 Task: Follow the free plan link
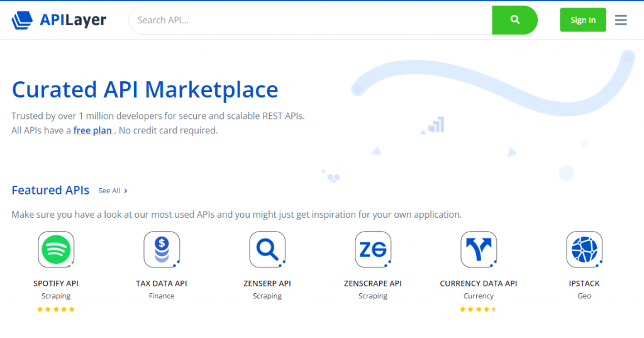(x=92, y=130)
